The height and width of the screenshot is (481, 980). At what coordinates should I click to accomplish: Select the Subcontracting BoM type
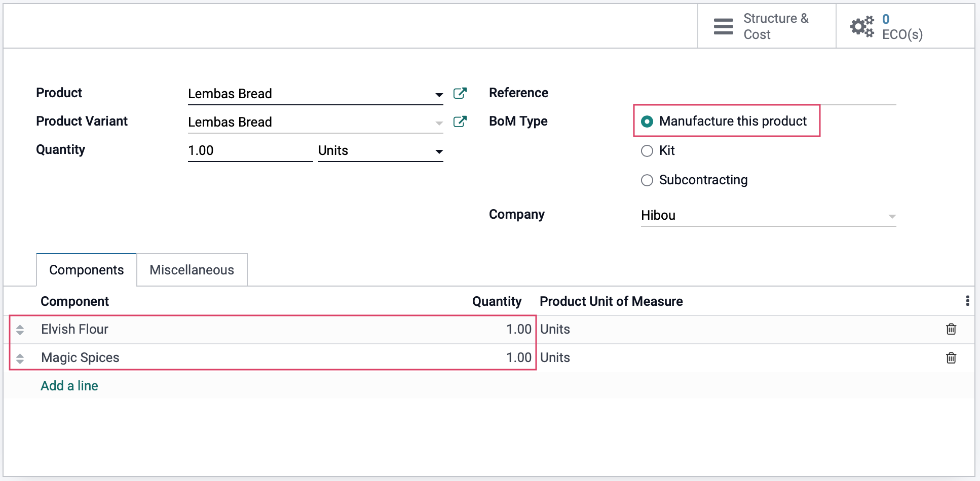[647, 180]
